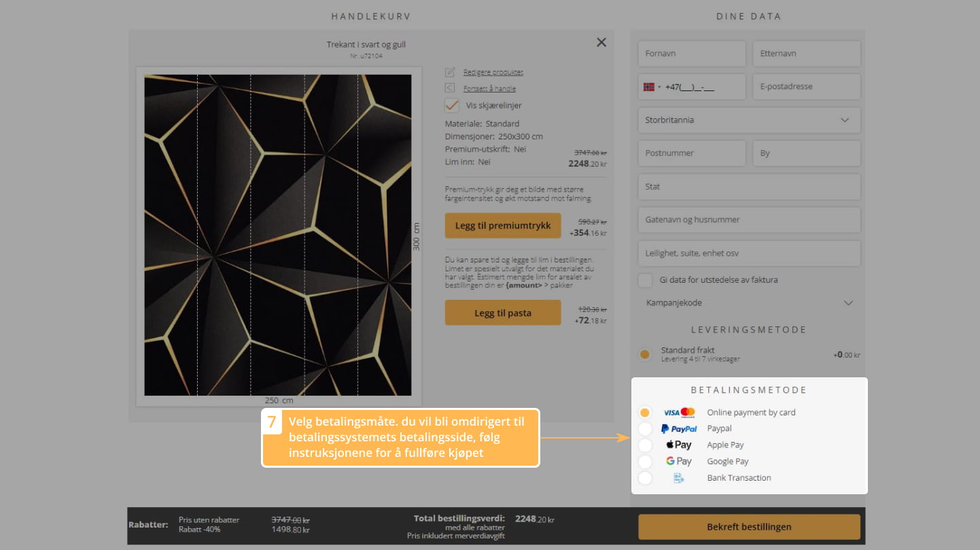Click the Bank Transaction document icon
The width and height of the screenshot is (980, 550).
tap(678, 478)
